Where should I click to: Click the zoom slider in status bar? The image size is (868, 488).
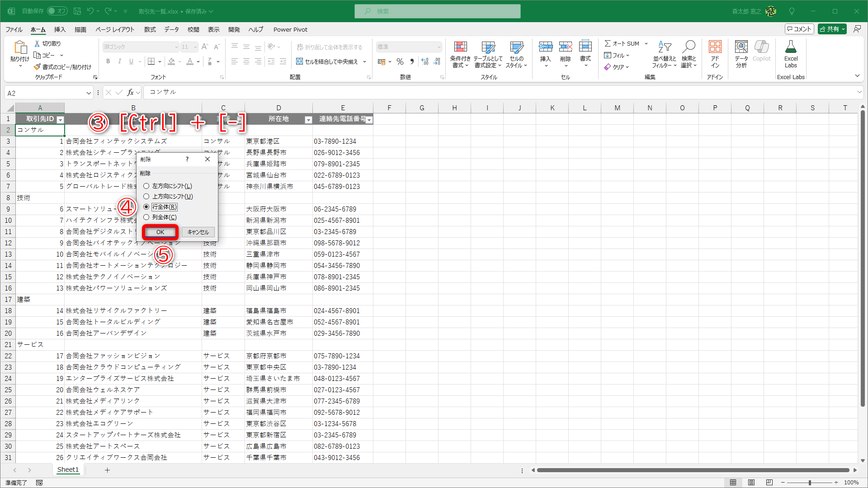pyautogui.click(x=809, y=483)
